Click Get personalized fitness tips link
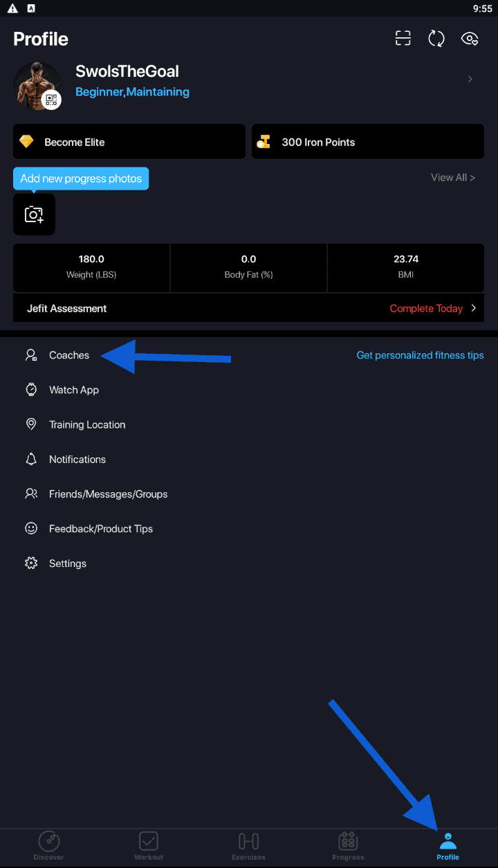Viewport: 498px width, 868px height. 420,355
